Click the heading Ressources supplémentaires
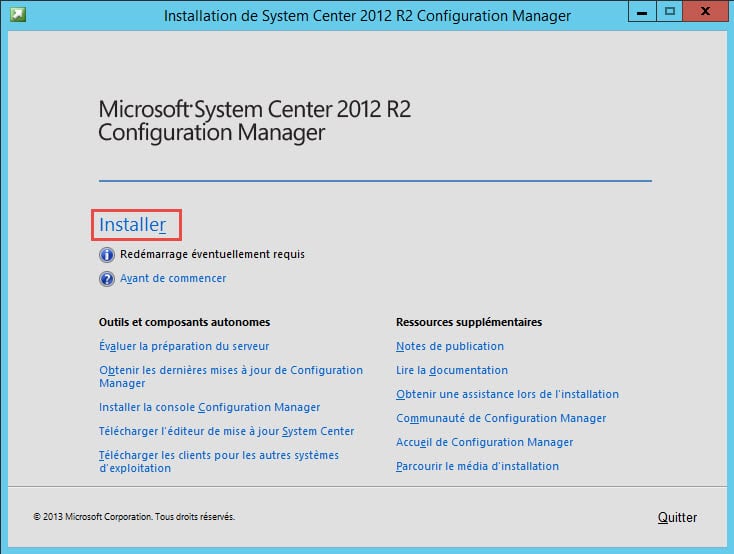 [x=469, y=322]
